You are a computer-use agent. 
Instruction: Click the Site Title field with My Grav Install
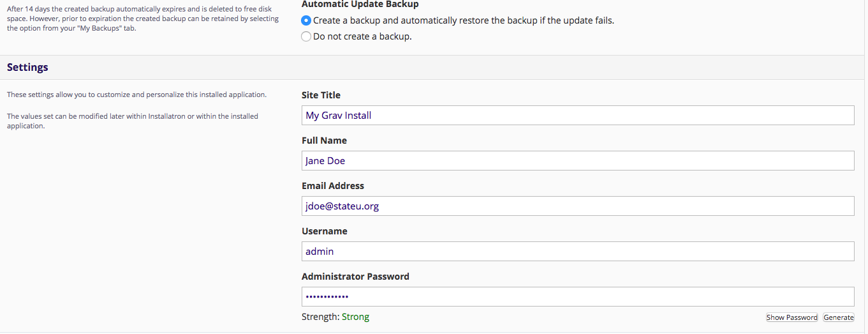tap(578, 116)
